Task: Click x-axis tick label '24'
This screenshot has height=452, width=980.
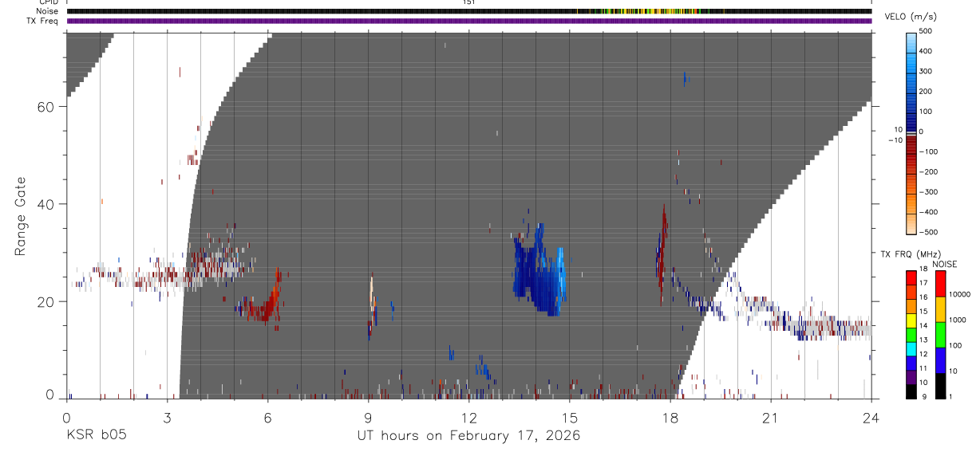Action: tap(871, 419)
